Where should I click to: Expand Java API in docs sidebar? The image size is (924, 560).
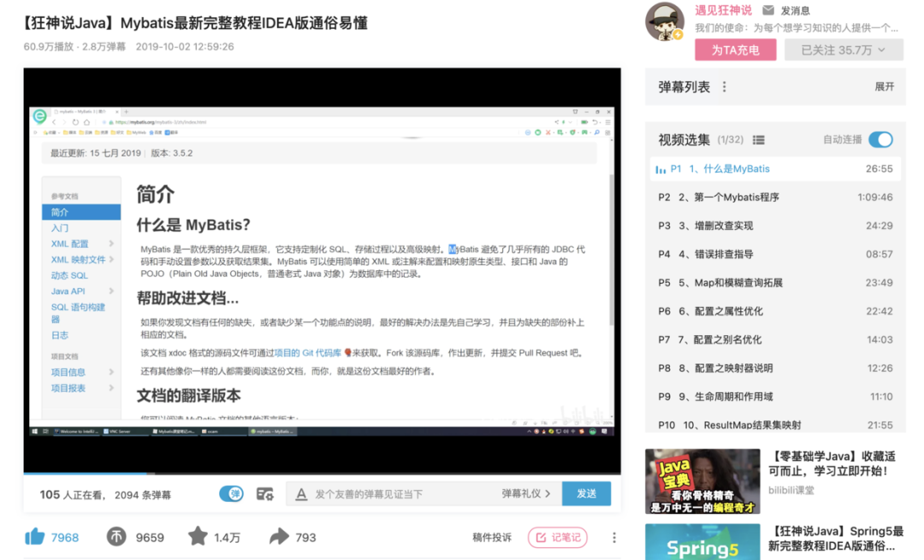(x=111, y=291)
